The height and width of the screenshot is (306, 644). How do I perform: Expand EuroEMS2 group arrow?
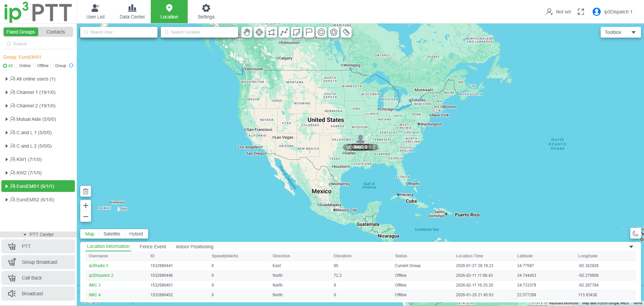tap(7, 200)
